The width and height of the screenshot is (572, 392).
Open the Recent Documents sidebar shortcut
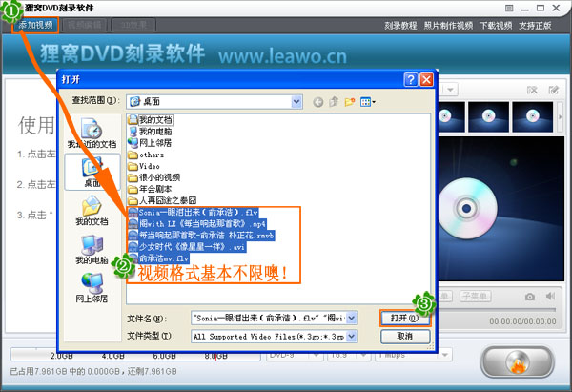click(x=92, y=134)
